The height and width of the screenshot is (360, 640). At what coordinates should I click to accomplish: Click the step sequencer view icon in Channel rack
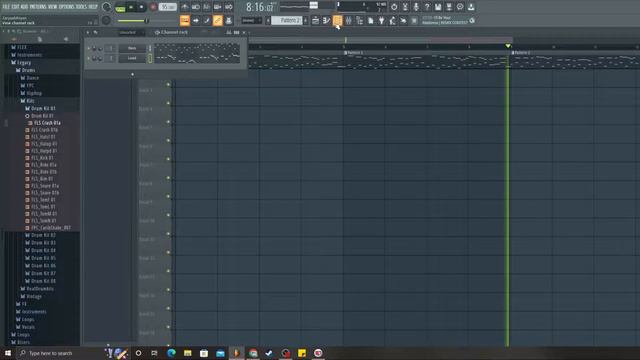pos(236,32)
